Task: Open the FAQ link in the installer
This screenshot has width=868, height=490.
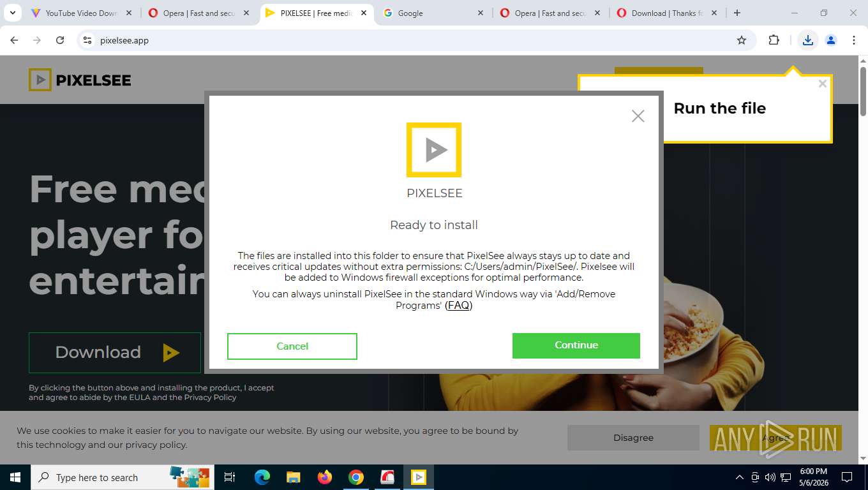Action: click(458, 305)
